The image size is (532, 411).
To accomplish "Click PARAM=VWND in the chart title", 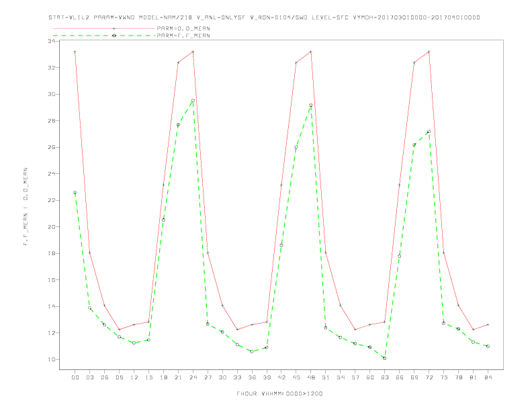I will [114, 17].
